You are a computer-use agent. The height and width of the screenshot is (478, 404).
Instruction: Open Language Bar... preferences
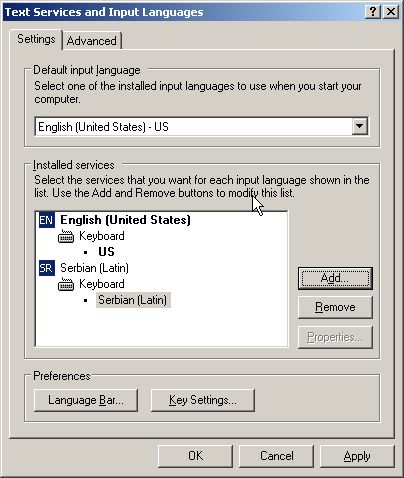86,400
